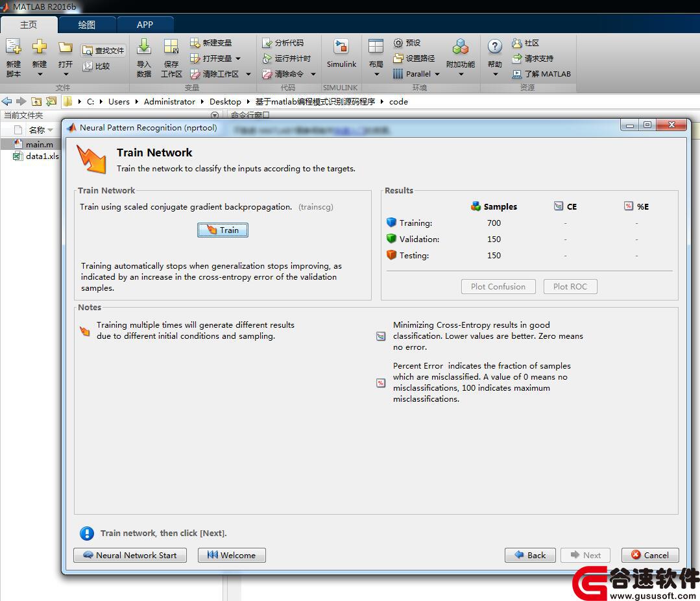Image resolution: width=700 pixels, height=601 pixels.
Task: Click the 打开 folder icon in the ribbon
Action: (x=65, y=47)
